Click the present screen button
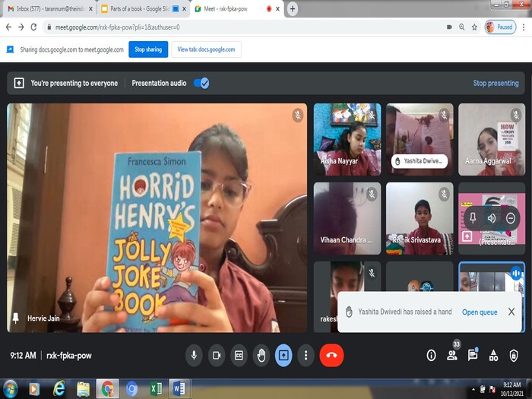Screen dimensions: 532x399 tap(283, 355)
